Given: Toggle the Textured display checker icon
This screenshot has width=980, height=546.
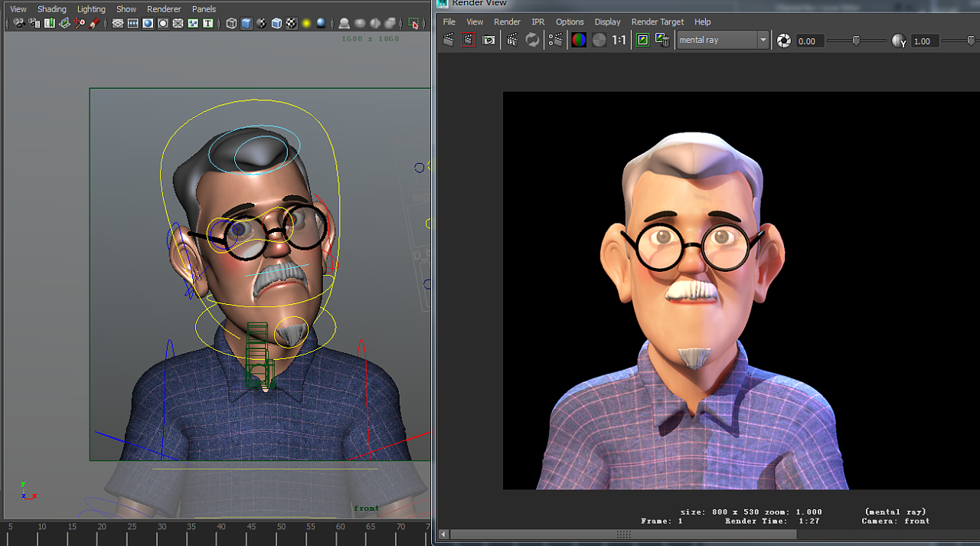Looking at the screenshot, I should pos(292,24).
